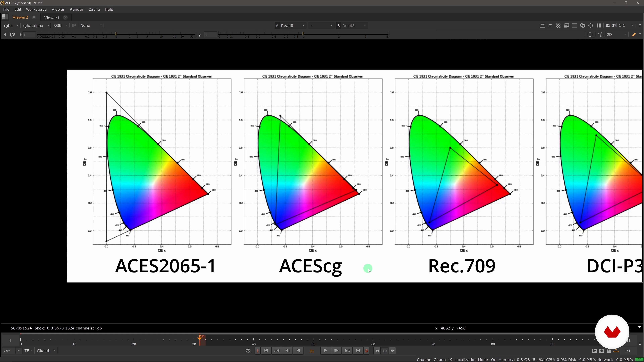Image resolution: width=644 pixels, height=362 pixels.
Task: Click the current frame field showing 31
Action: pos(311,351)
